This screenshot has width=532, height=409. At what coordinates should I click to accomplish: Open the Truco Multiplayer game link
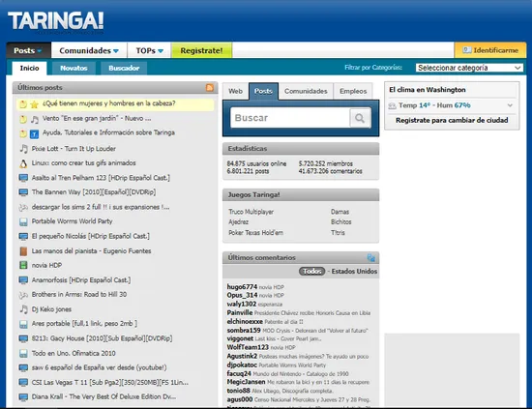coord(251,212)
